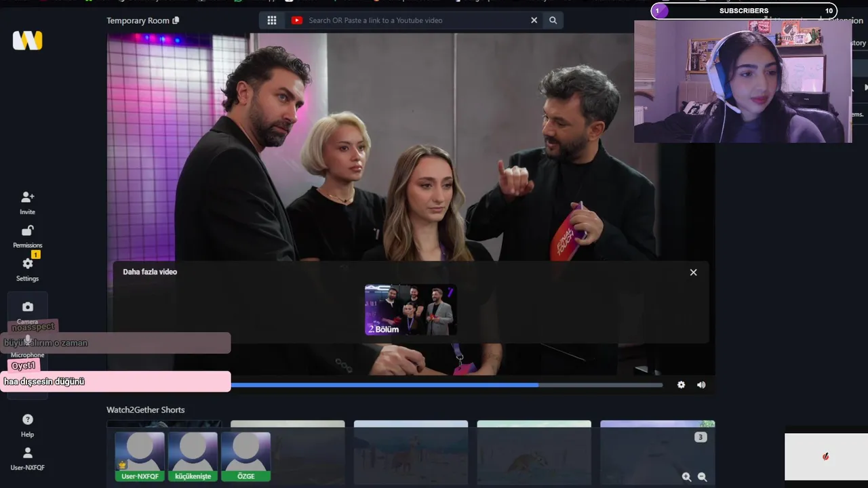Zoom out participant tiles
The image size is (868, 488).
click(702, 477)
